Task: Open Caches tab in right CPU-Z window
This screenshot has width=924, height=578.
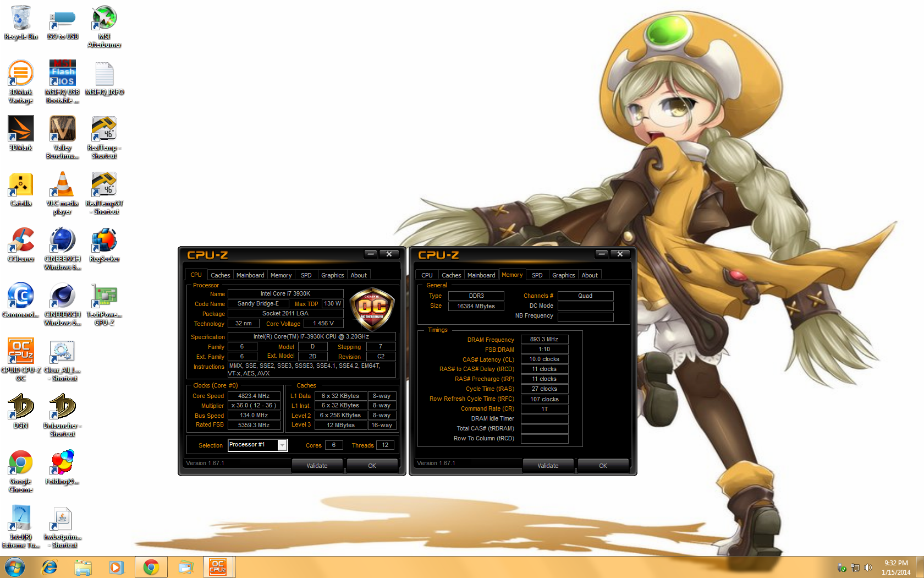Action: click(452, 275)
